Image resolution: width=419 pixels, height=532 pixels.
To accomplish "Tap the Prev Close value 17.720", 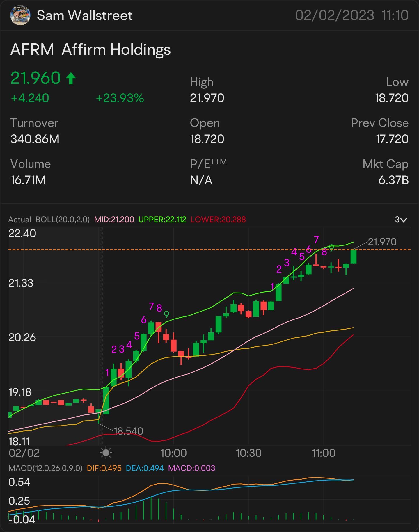I will click(x=392, y=139).
